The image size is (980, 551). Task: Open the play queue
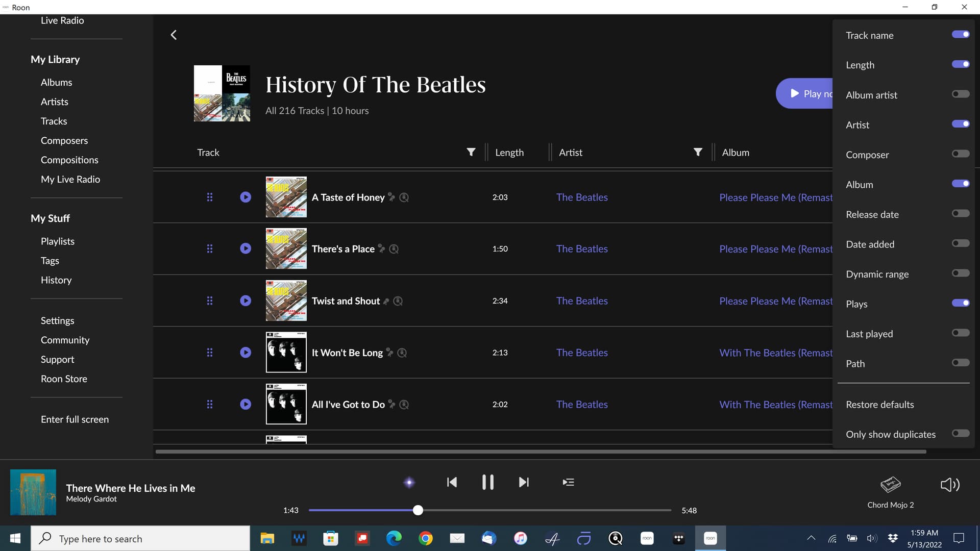pos(568,482)
